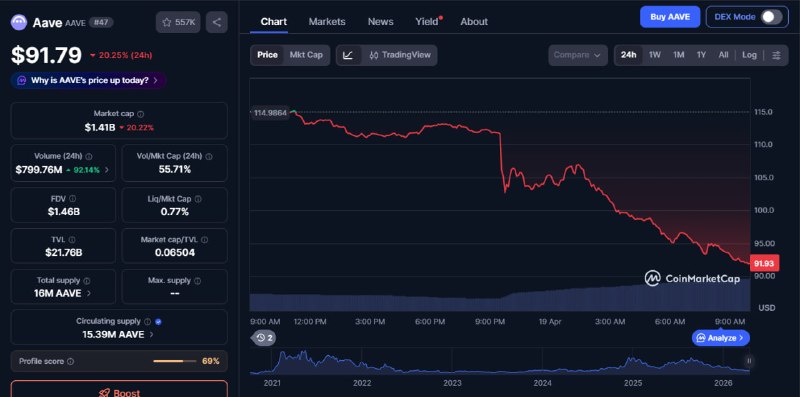The width and height of the screenshot is (800, 397).
Task: Toggle Log scale on the chart
Action: click(749, 55)
